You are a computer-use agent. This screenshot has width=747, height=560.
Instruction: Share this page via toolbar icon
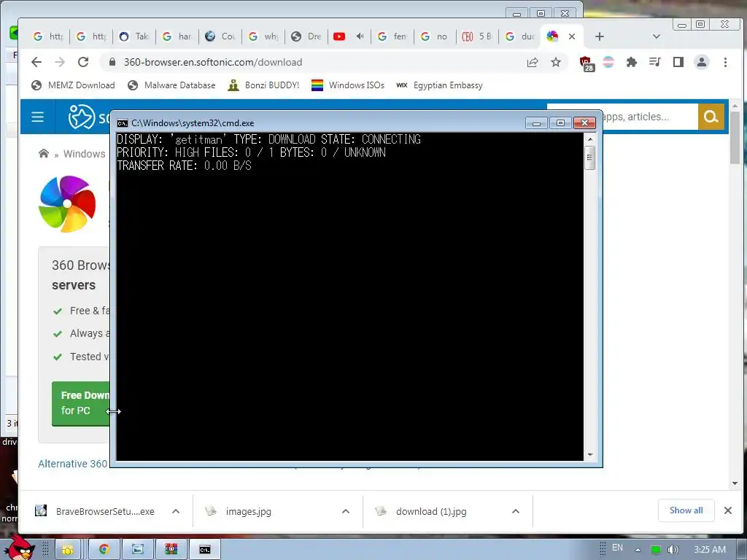coord(533,62)
